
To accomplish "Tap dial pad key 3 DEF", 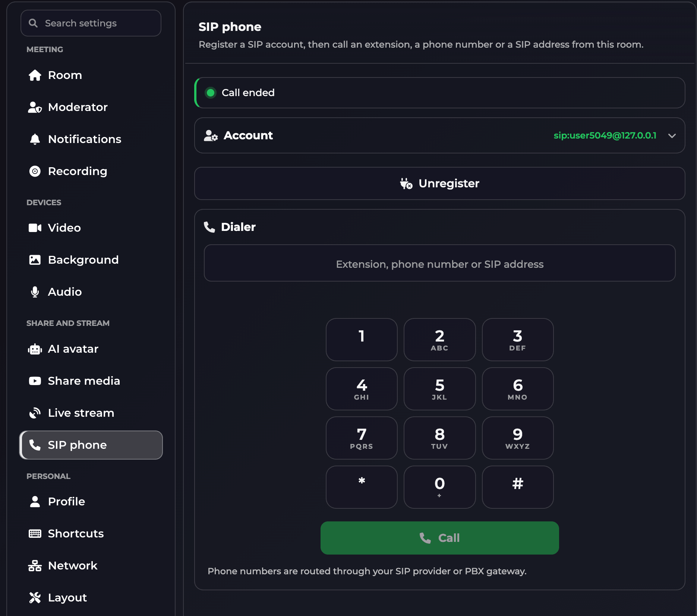I will pos(518,340).
